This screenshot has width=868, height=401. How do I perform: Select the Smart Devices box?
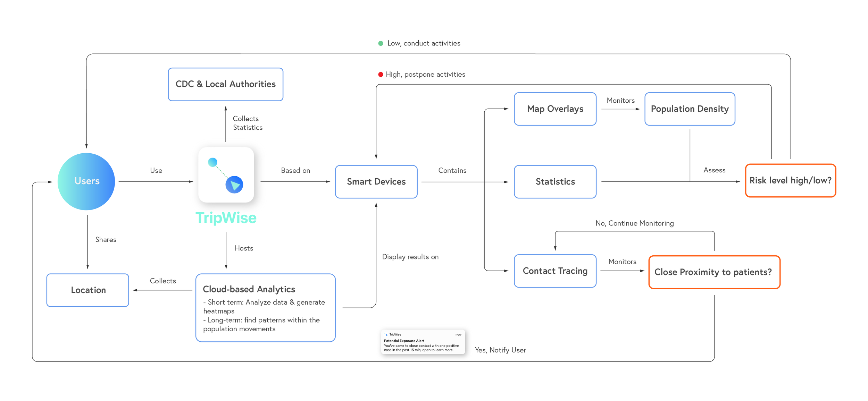click(376, 182)
